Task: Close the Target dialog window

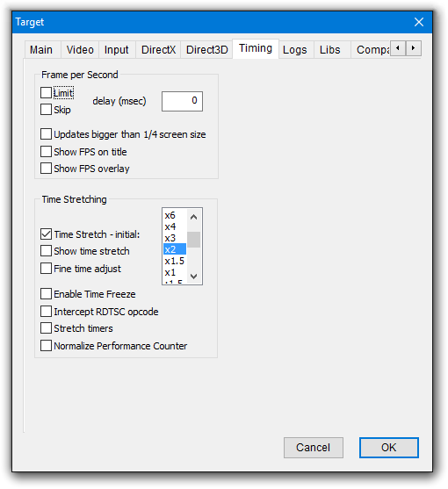Action: click(x=419, y=22)
